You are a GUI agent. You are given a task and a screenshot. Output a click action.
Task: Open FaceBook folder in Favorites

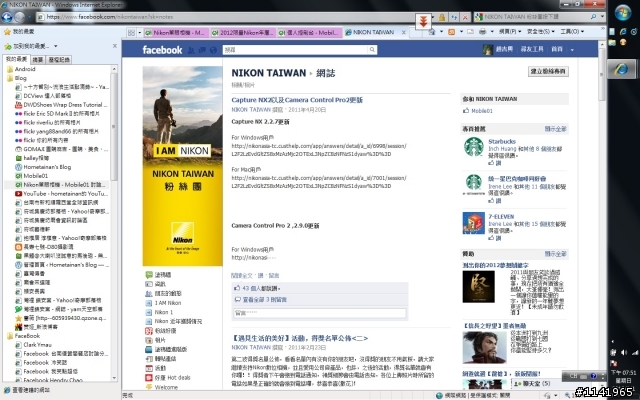[x=23, y=336]
